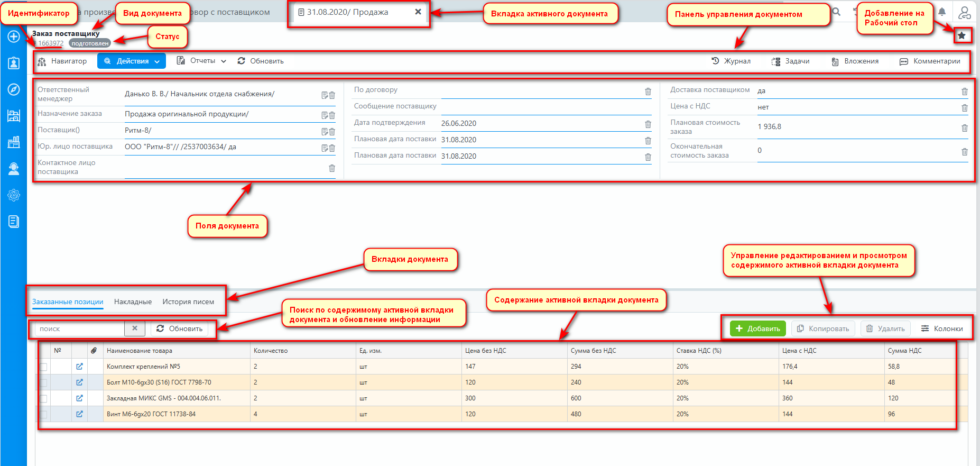Image resolution: width=980 pixels, height=466 pixels.
Task: Open the История писем tab
Action: (x=188, y=302)
